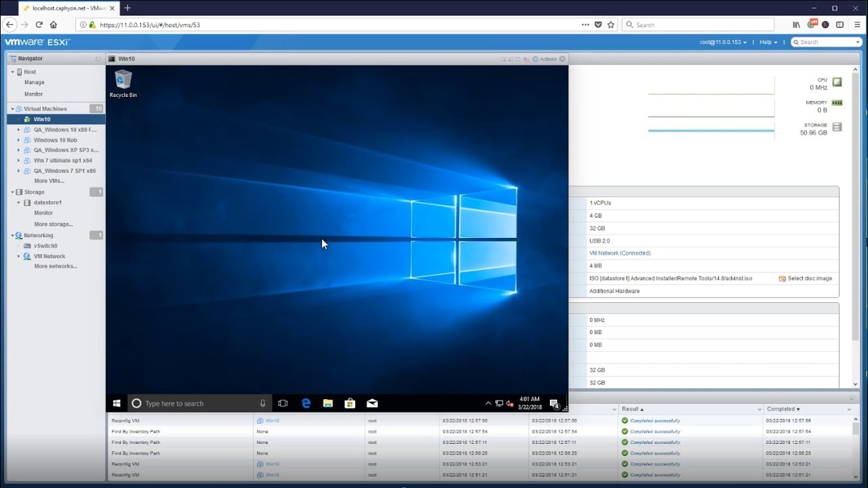This screenshot has width=868, height=488.
Task: Open the Firefox hamburger menu
Action: point(856,24)
